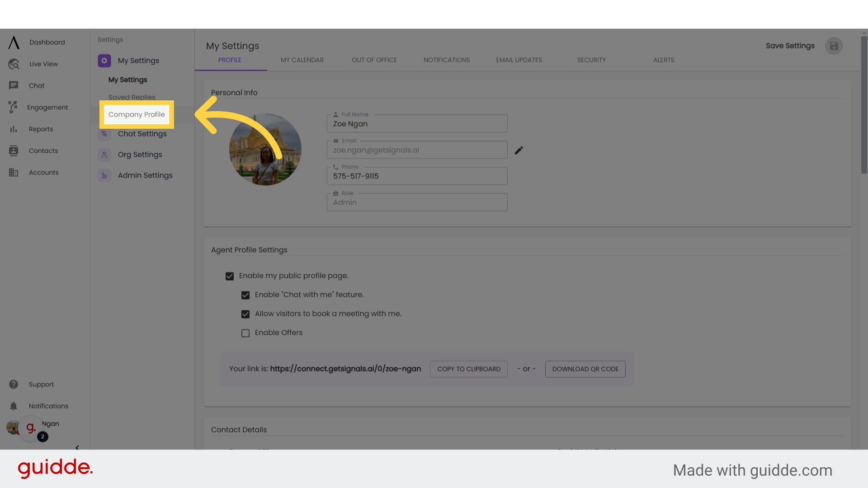Open Company Profile settings link

pyautogui.click(x=137, y=114)
